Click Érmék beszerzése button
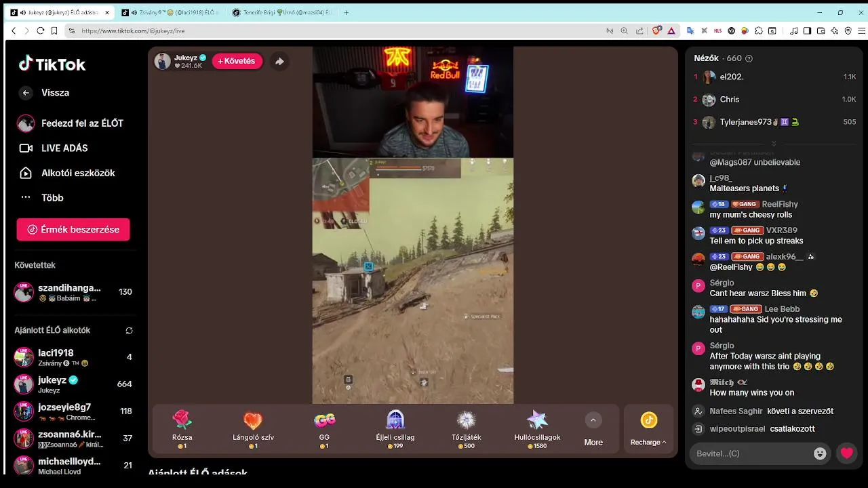Image resolution: width=868 pixels, height=488 pixels. [x=73, y=230]
